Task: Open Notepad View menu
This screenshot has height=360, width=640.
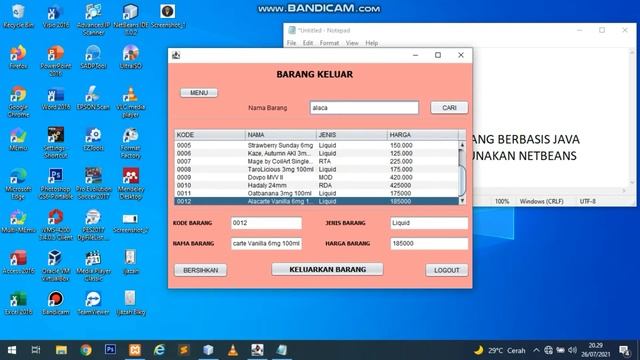Action: click(352, 43)
